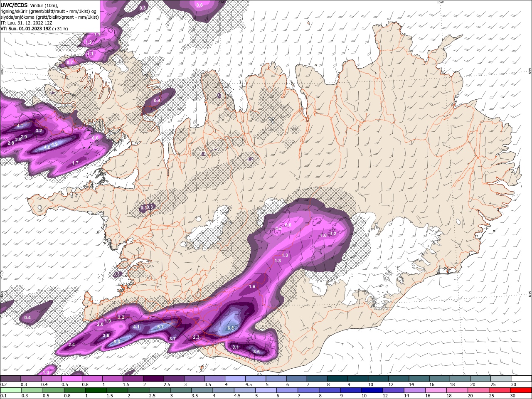532x399 pixels.
Task: Select the 2.4 value off the southwest coast
Action: (x=71, y=345)
